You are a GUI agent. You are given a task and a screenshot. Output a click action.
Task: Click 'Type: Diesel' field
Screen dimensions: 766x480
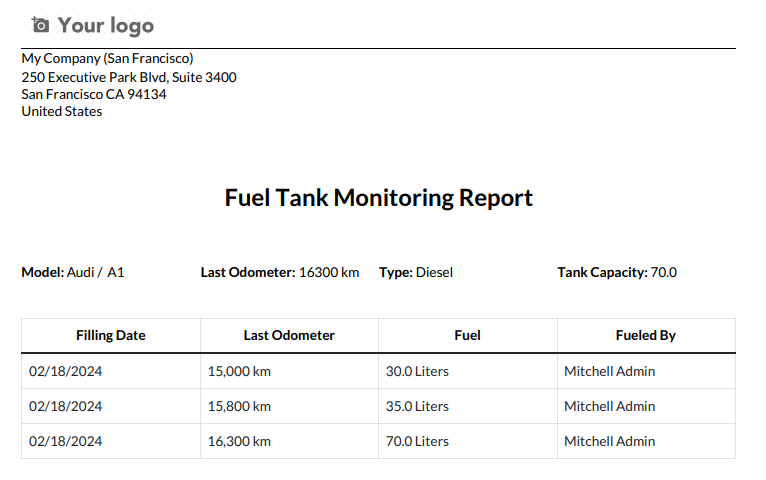[416, 272]
